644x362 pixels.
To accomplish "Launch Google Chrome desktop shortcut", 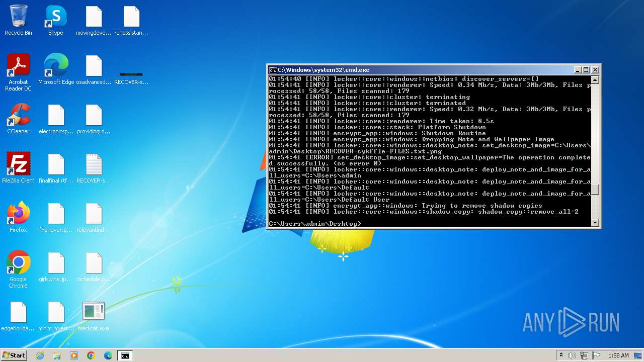I will coord(18,269).
